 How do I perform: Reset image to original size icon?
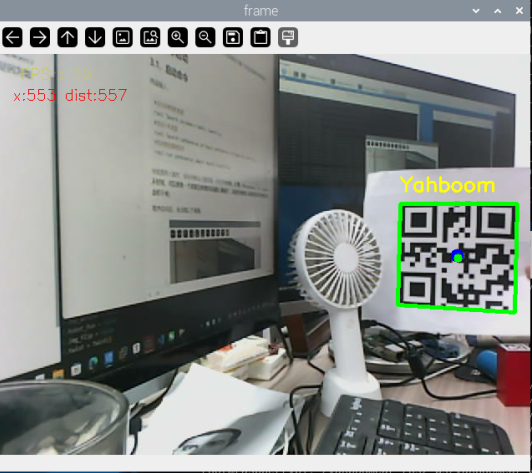122,37
